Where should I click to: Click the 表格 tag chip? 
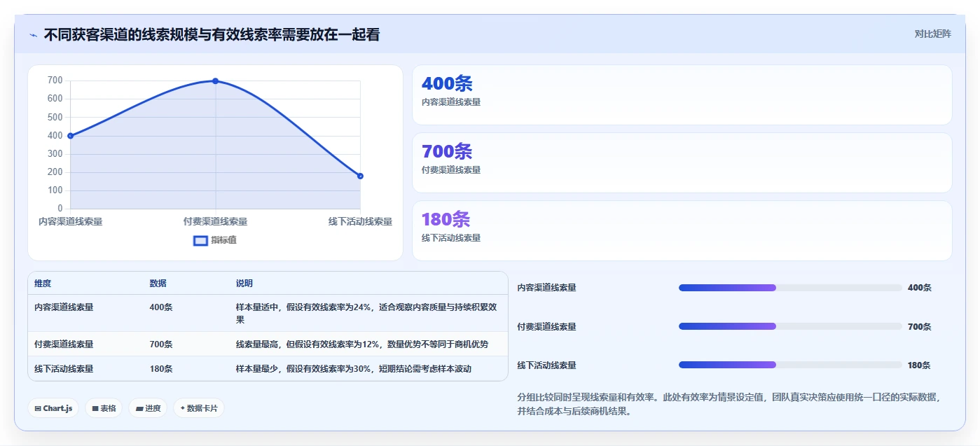click(x=104, y=408)
